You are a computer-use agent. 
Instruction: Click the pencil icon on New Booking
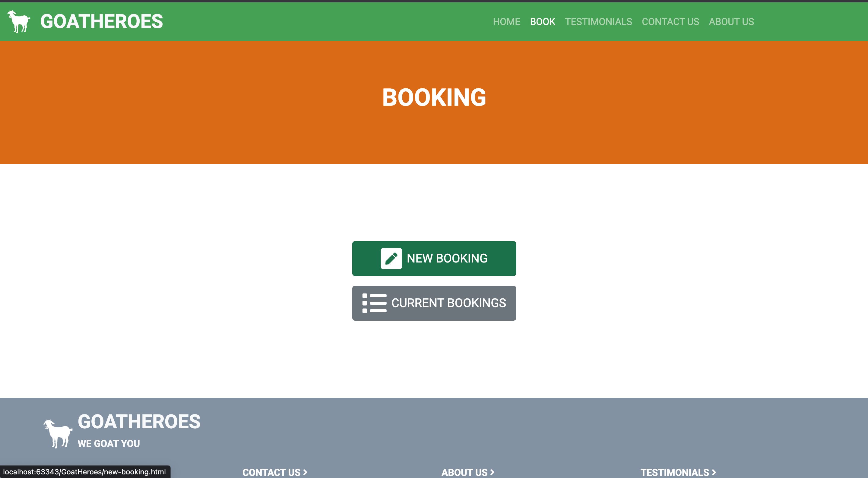coord(391,259)
